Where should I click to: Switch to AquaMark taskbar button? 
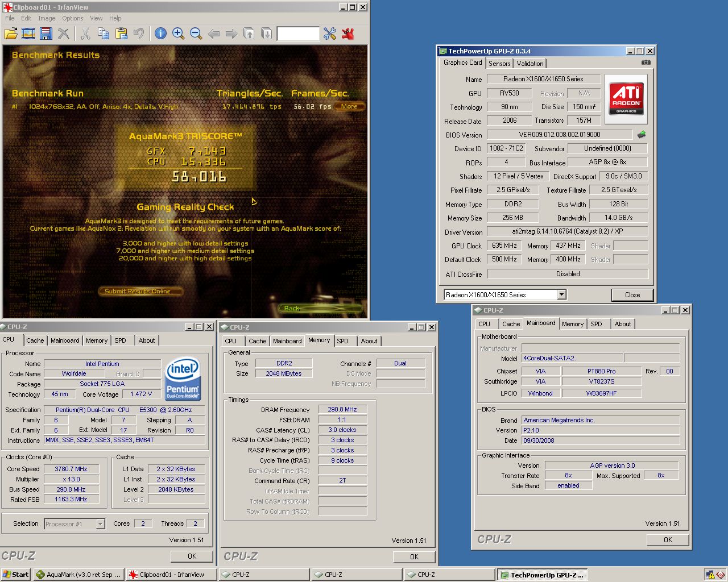point(78,575)
